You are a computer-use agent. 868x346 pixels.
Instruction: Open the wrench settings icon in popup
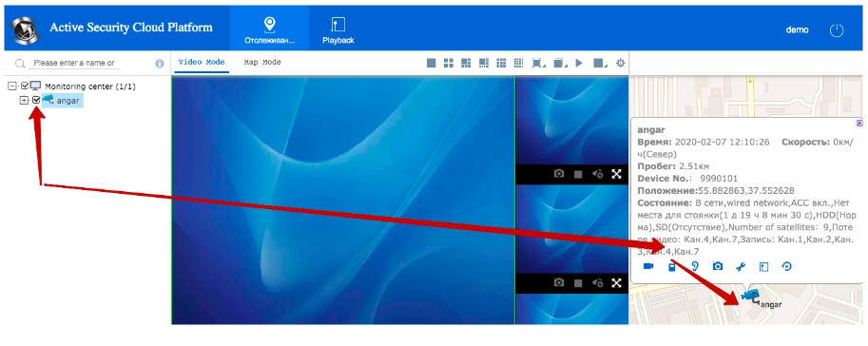pyautogui.click(x=741, y=266)
